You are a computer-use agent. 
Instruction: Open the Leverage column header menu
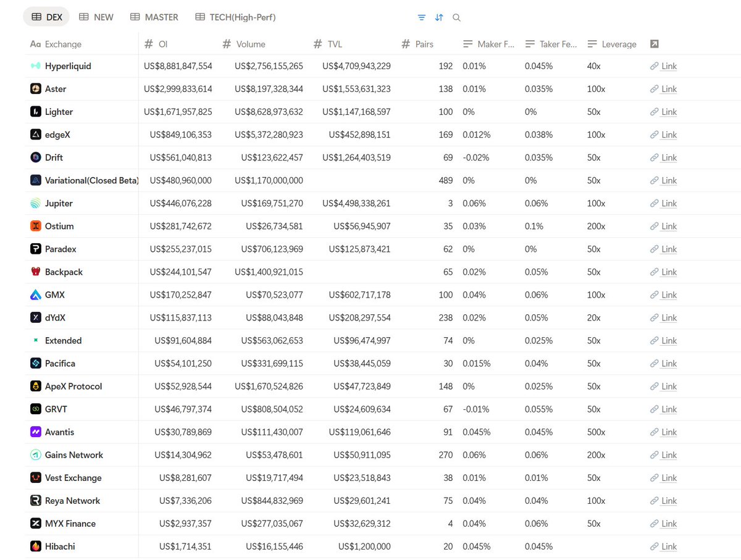pos(613,44)
